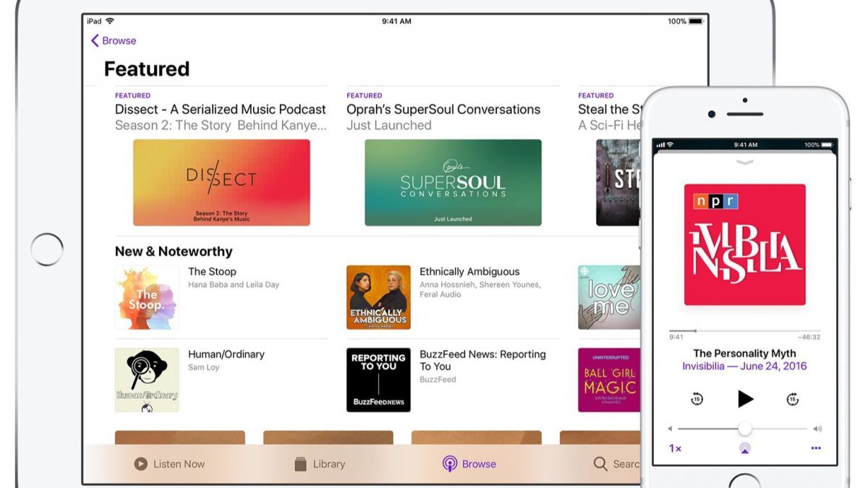
Task: Tap the high volume speaker icon
Action: (817, 429)
